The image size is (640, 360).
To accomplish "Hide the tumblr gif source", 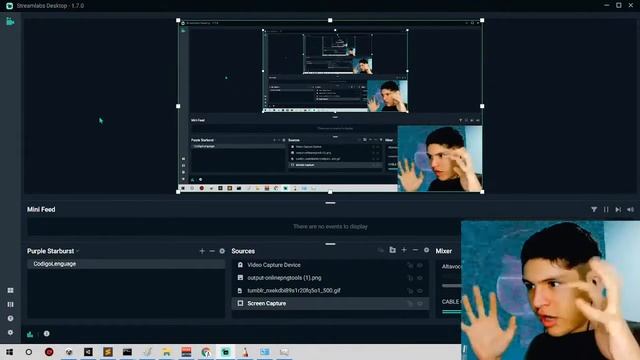I will pos(420,291).
